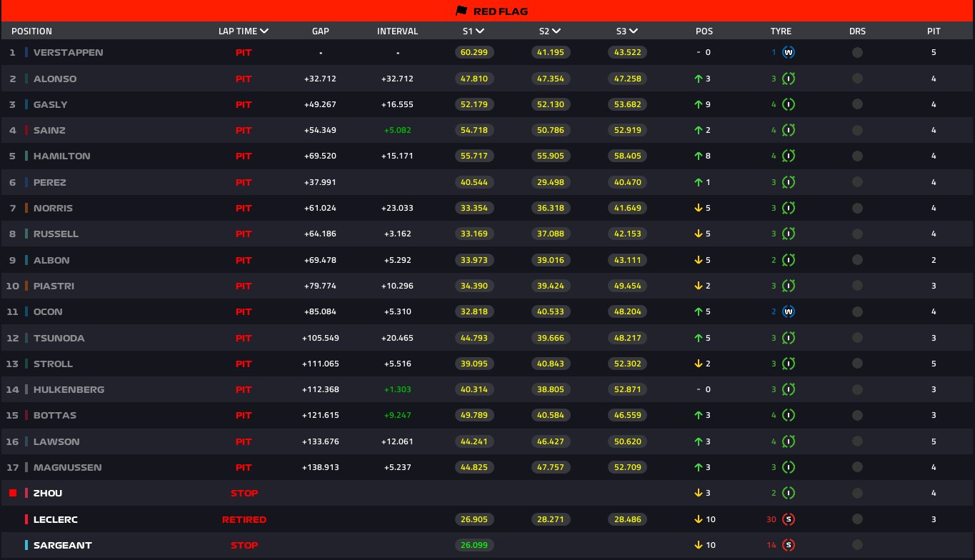Click Russell's +64.186 gap value
The height and width of the screenshot is (560, 975).
point(321,234)
